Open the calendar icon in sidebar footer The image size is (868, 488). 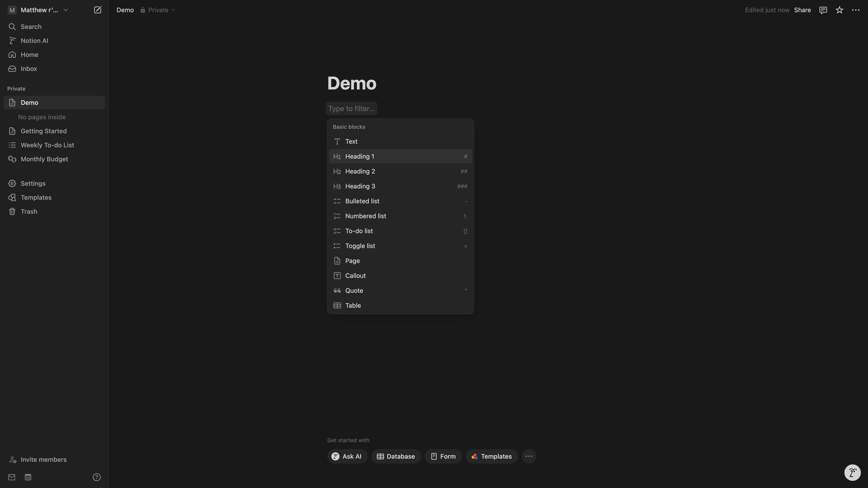tap(28, 477)
